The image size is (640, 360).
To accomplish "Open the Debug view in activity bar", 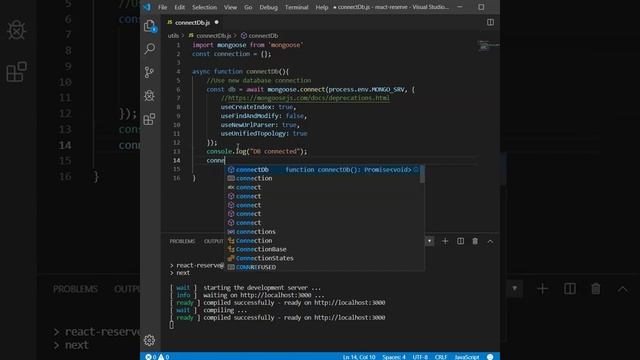I will pyautogui.click(x=149, y=96).
